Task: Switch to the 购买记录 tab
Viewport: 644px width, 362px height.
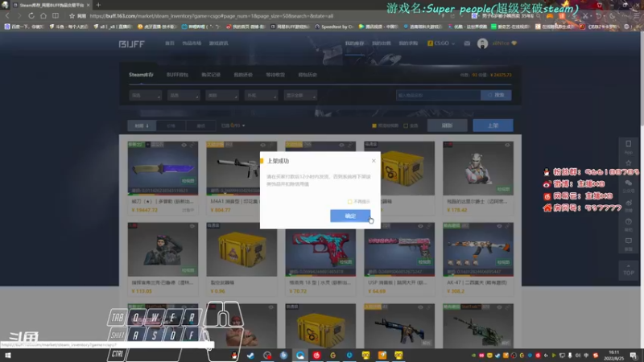Action: 211,75
